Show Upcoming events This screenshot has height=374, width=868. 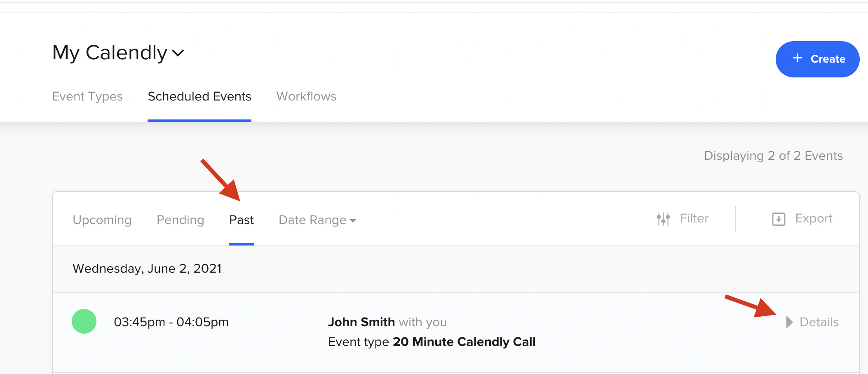[102, 220]
